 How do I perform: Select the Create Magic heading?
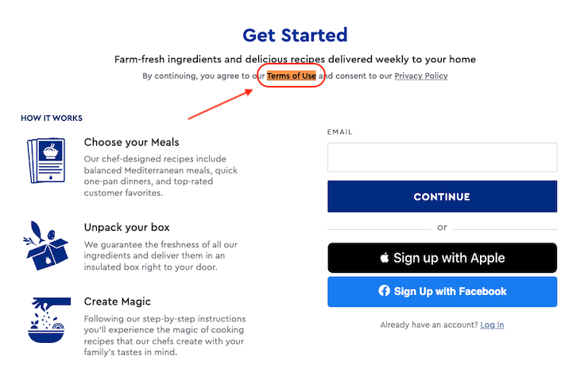(118, 301)
